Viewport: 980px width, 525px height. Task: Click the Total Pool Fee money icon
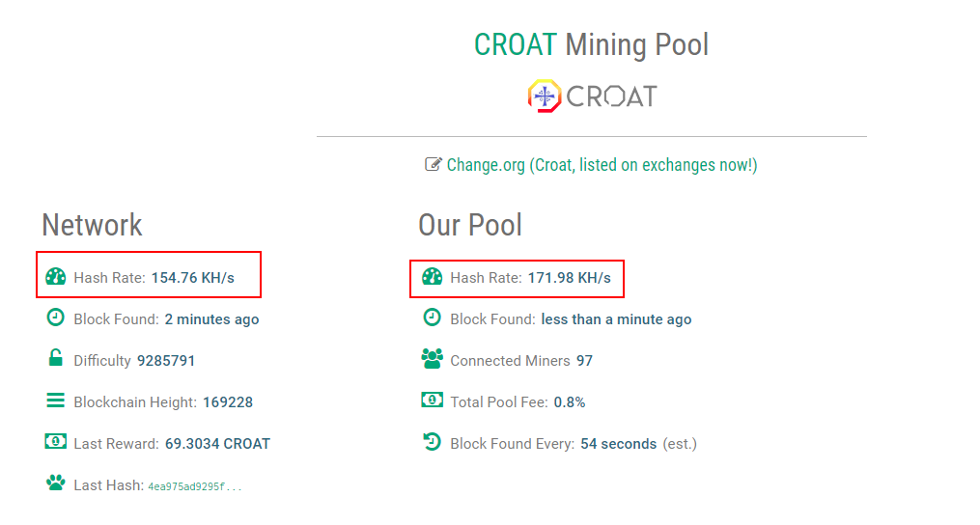click(432, 400)
